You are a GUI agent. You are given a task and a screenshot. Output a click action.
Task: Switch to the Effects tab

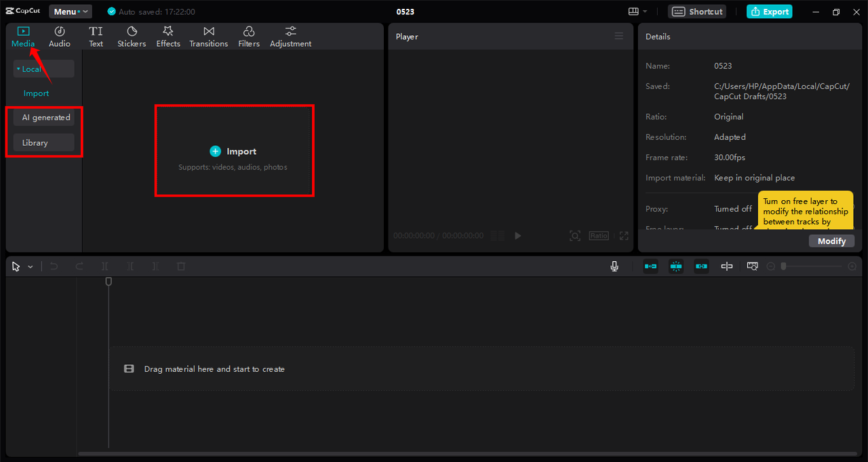(x=168, y=37)
